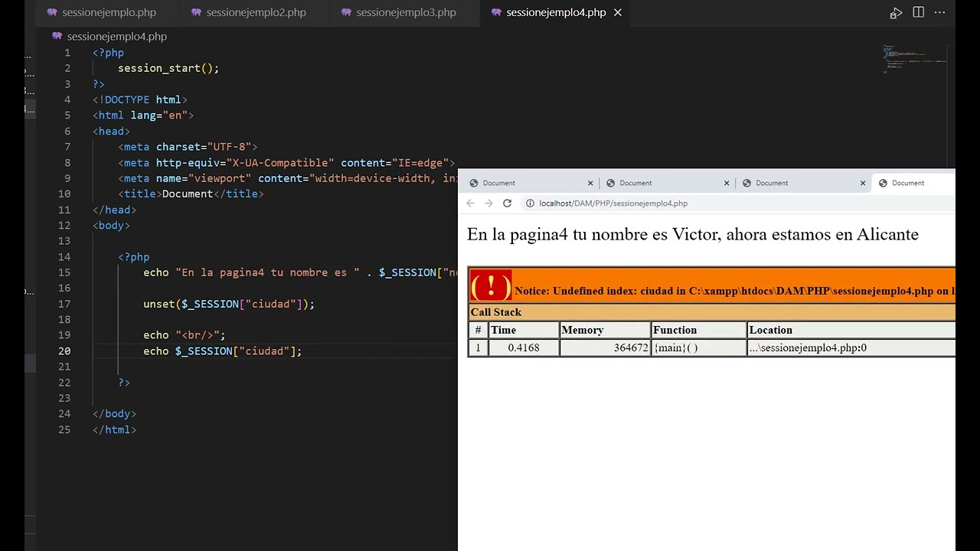Click the meta name="viewport" line
This screenshot has height=551, width=980.
point(287,178)
